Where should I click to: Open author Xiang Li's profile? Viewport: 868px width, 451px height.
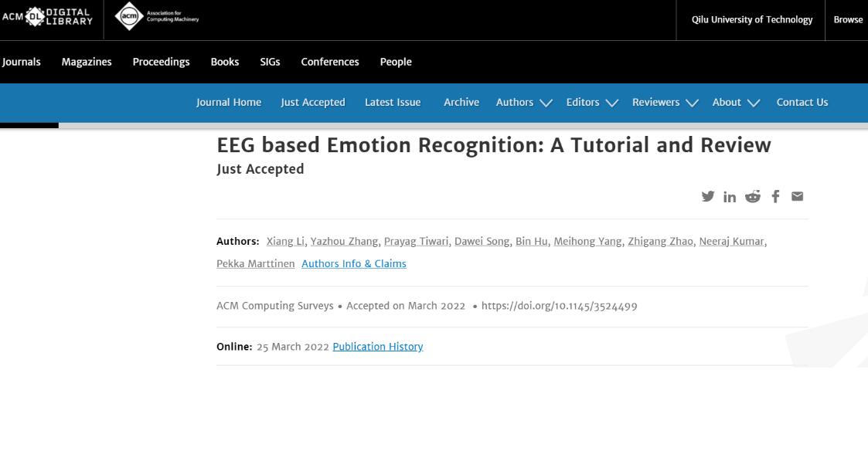coord(285,242)
